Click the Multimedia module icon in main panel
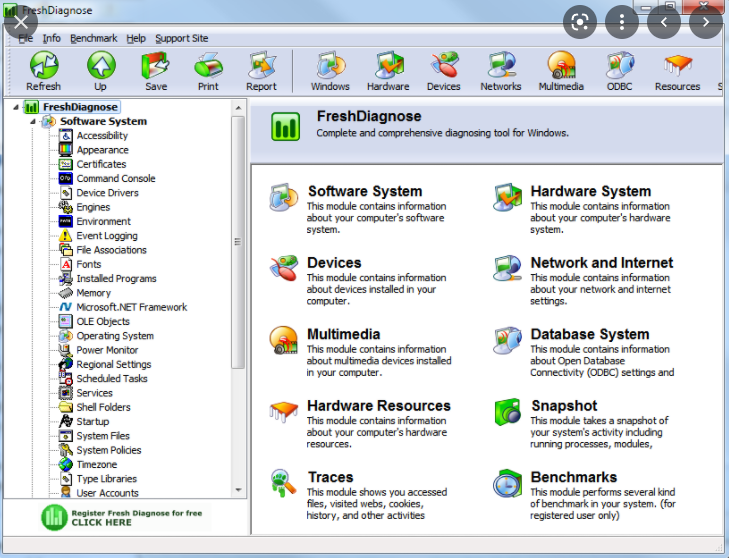The width and height of the screenshot is (729, 558). pos(284,340)
